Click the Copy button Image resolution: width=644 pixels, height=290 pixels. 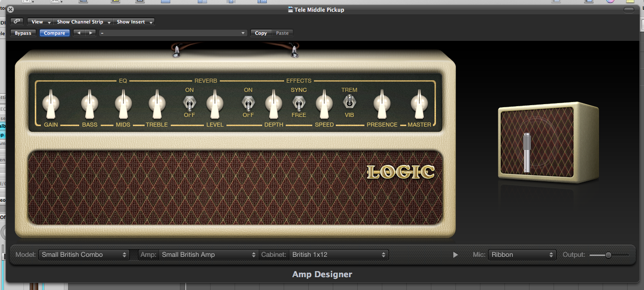[x=261, y=33]
